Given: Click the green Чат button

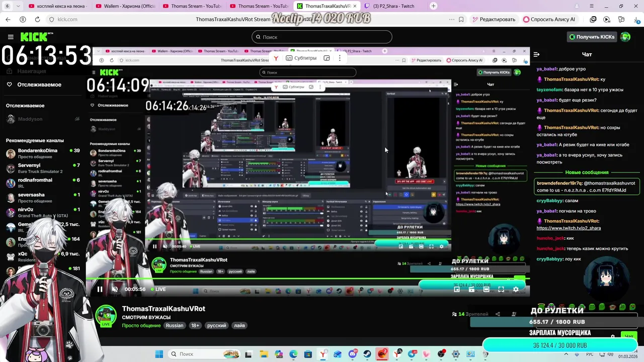Looking at the screenshot, I should tap(628, 336).
